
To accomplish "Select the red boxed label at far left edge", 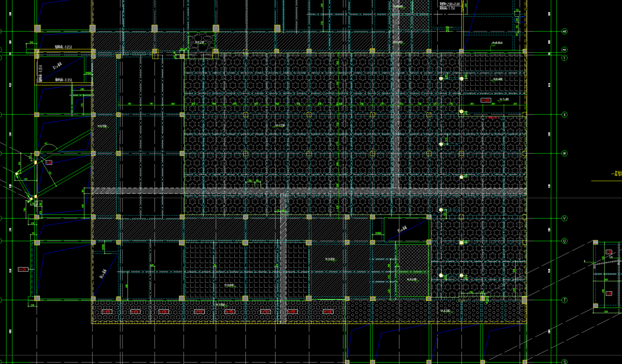I will [x=23, y=269].
